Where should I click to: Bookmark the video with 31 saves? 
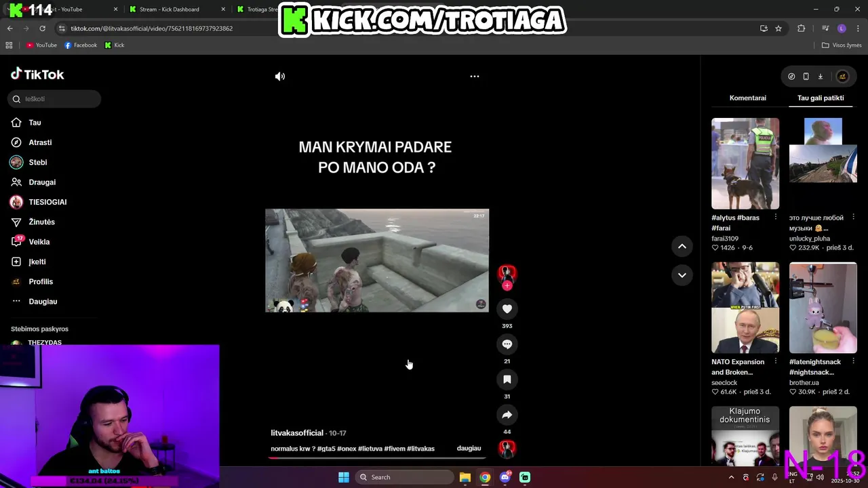point(507,380)
